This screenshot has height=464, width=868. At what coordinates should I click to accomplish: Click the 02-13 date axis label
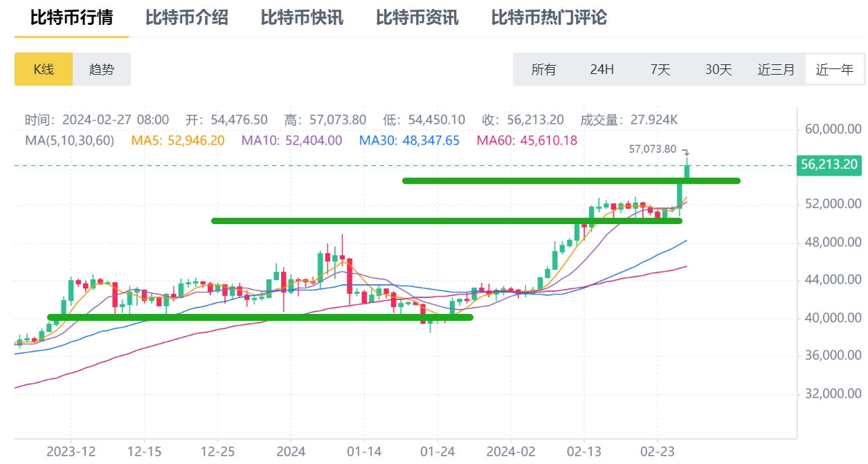tap(584, 452)
